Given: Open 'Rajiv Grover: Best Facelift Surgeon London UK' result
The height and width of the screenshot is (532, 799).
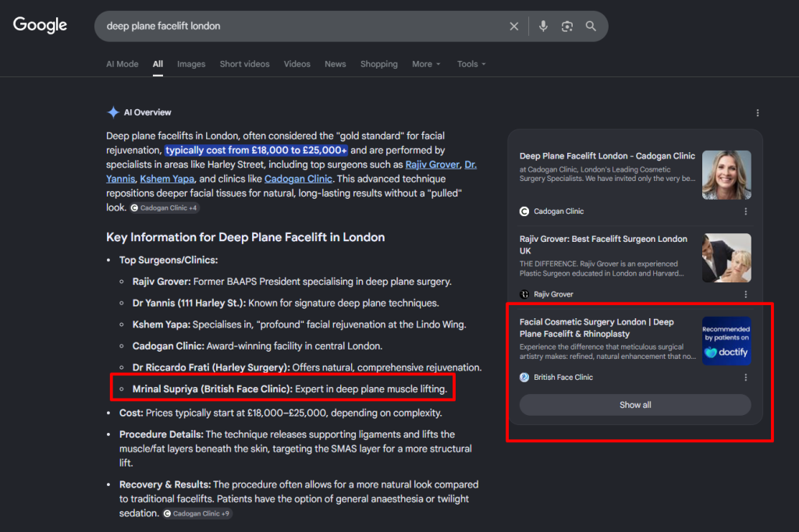Looking at the screenshot, I should pyautogui.click(x=603, y=245).
